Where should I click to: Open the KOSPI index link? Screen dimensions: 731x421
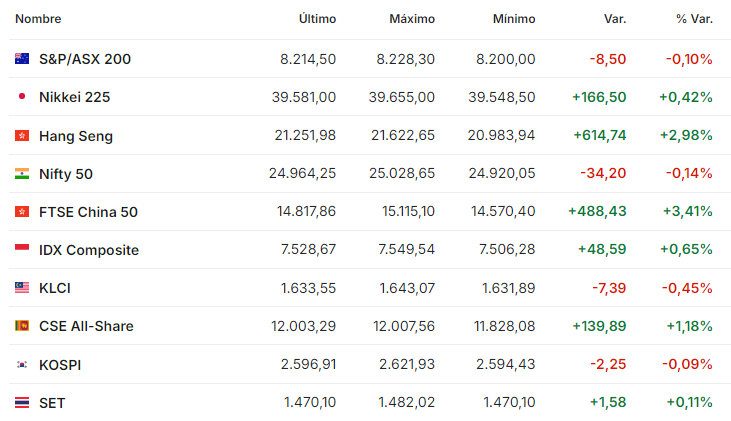point(60,365)
